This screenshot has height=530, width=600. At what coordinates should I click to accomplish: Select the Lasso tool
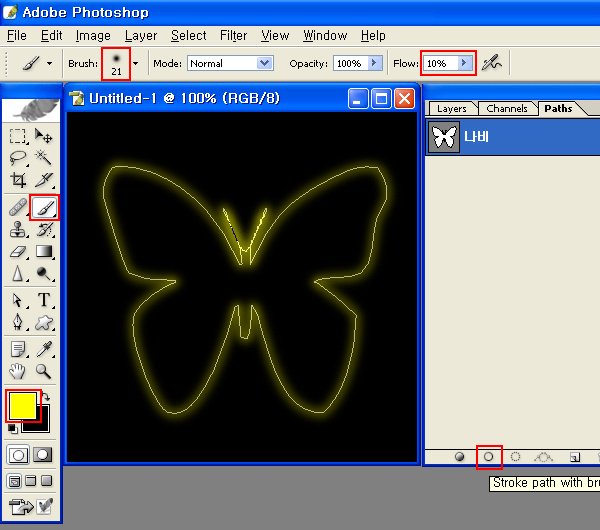pos(18,158)
